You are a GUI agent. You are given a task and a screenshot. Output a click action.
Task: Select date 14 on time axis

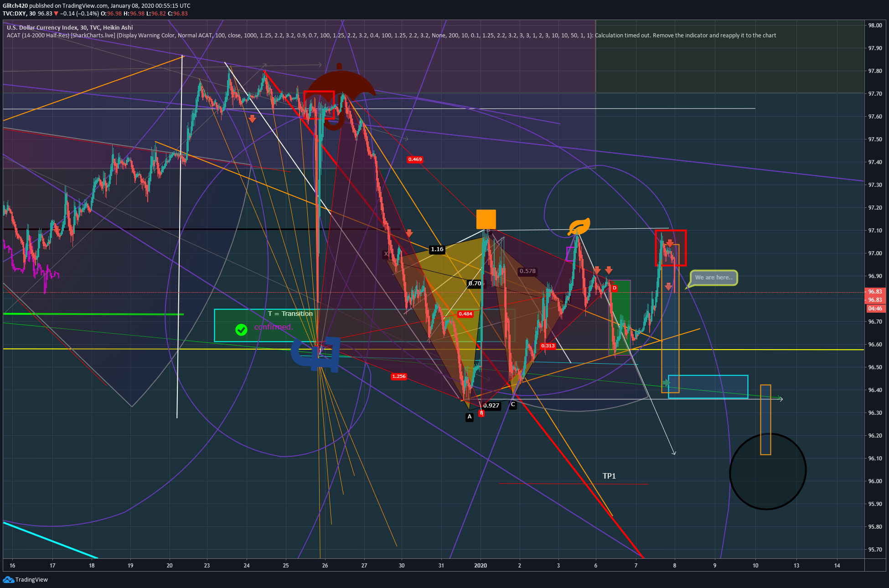click(x=837, y=566)
